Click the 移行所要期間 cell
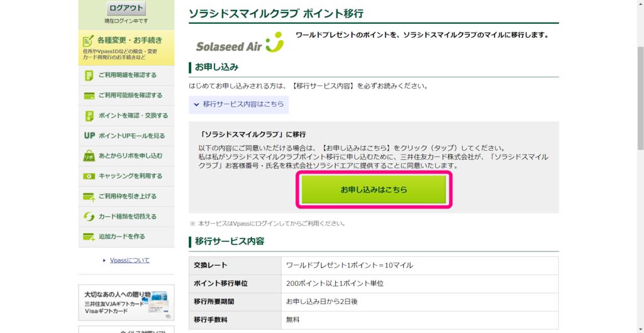 [x=235, y=302]
